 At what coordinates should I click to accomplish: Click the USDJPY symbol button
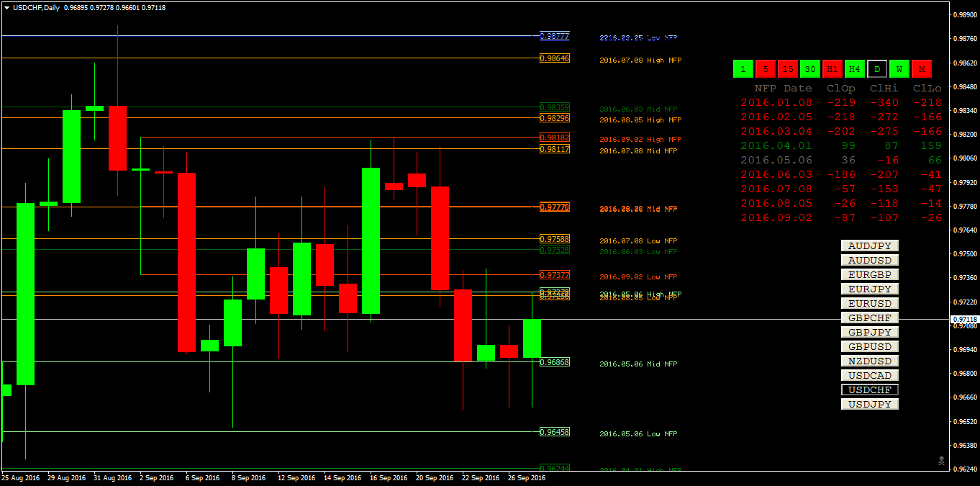coord(869,403)
